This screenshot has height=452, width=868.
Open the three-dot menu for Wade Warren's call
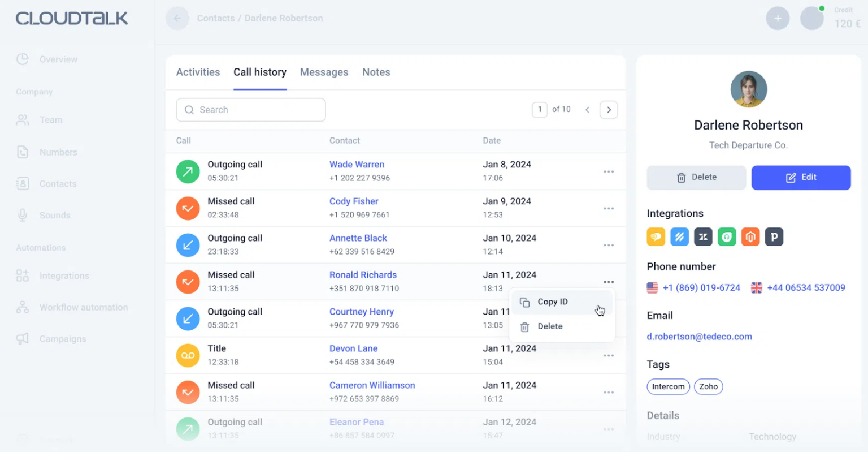point(609,171)
